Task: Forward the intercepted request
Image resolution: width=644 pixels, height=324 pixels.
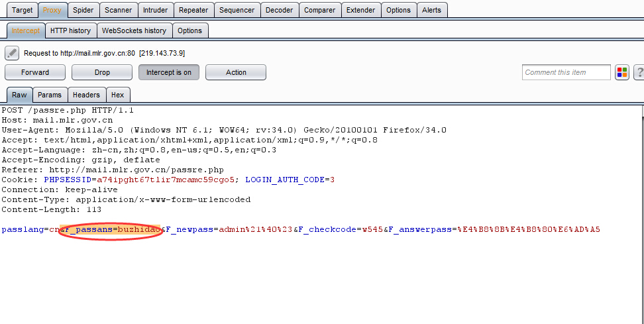Action: point(35,72)
